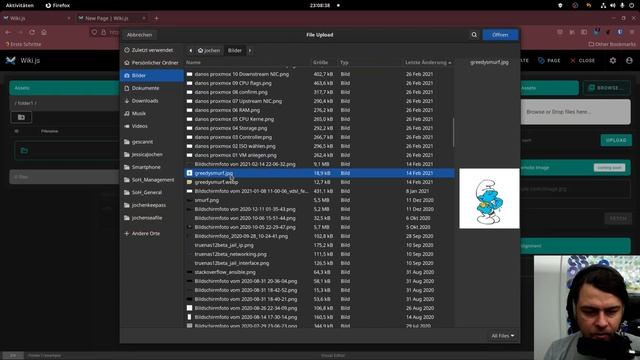Image resolution: width=640 pixels, height=360 pixels.
Task: Click Wiki.js settings gear icon
Action: point(613,60)
